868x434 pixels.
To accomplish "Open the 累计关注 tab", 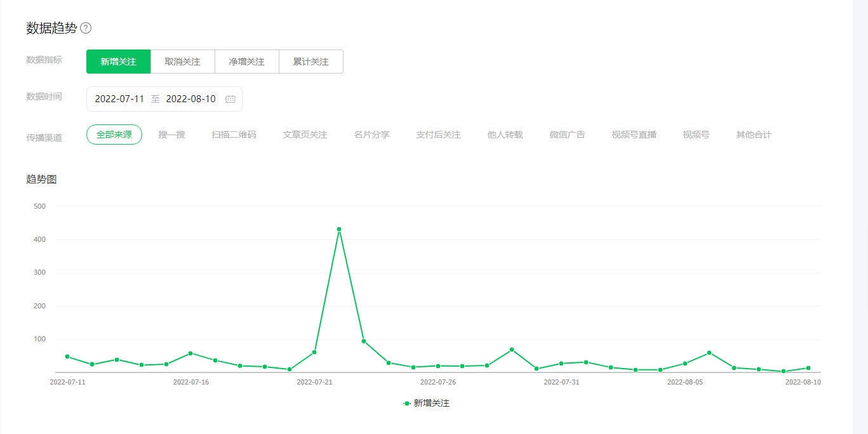I will (x=310, y=62).
